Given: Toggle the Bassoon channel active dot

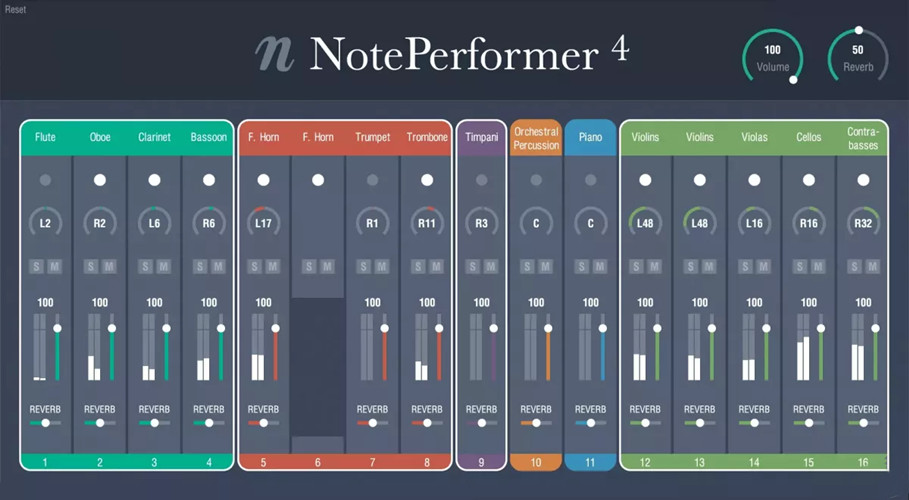Looking at the screenshot, I should tap(209, 180).
